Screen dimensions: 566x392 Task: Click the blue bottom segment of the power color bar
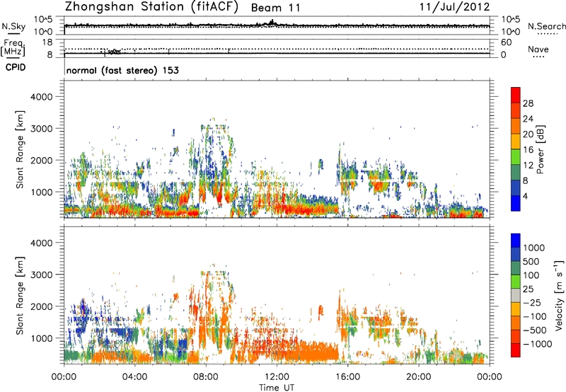point(516,203)
